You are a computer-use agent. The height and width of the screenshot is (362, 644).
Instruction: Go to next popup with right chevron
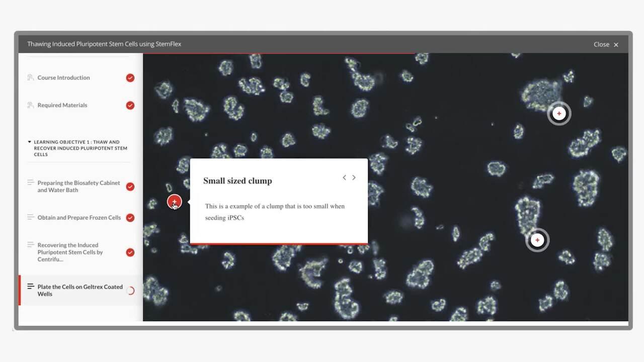tap(354, 177)
